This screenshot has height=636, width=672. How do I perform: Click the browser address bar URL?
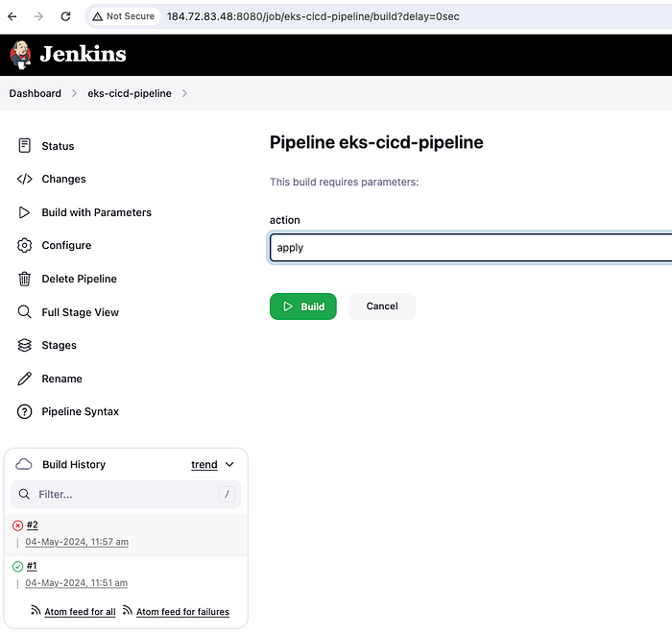pyautogui.click(x=313, y=16)
